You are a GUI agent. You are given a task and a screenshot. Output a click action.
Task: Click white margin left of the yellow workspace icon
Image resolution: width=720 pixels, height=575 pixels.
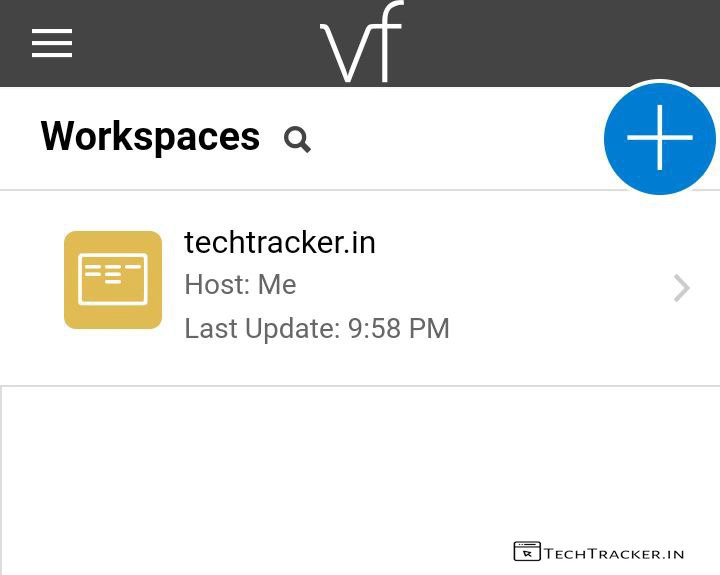point(30,280)
